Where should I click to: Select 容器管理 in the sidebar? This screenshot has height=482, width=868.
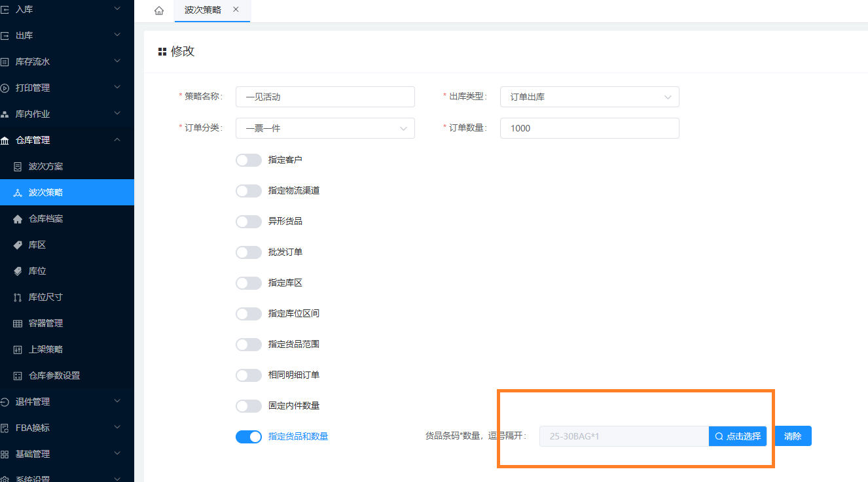click(46, 323)
